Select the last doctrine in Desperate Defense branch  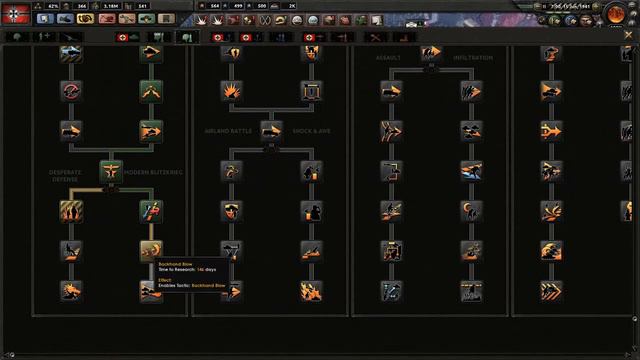(71, 291)
